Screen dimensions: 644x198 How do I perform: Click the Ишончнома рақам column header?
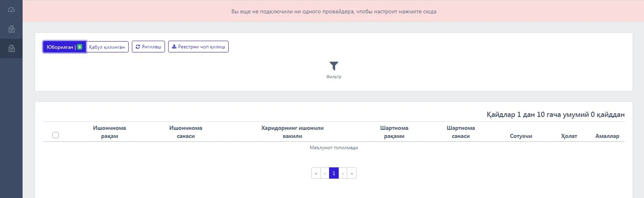tap(109, 132)
